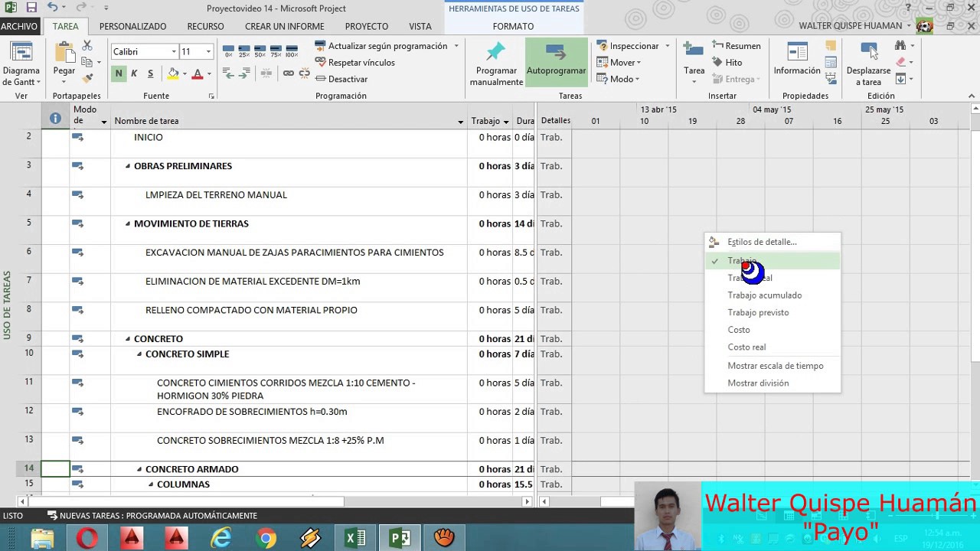Mark task 50% complete
Viewport: 980px width, 551px height.
[260, 52]
